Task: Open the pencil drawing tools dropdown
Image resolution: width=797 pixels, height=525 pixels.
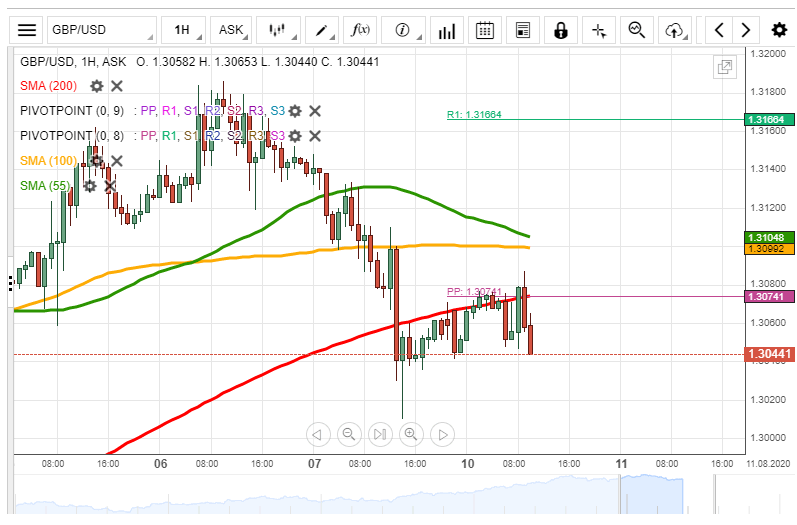Action: (x=322, y=30)
